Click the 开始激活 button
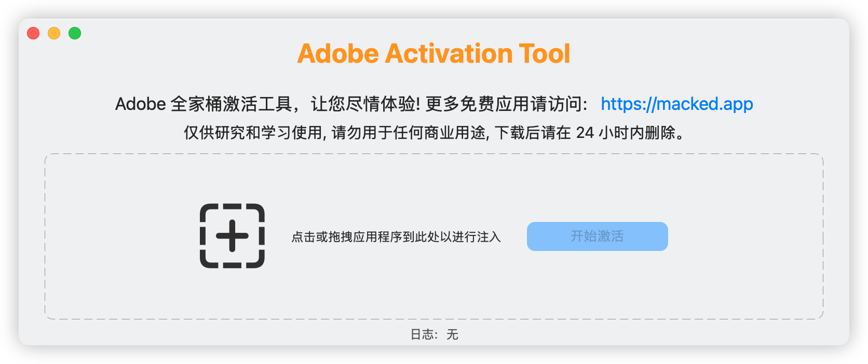 click(597, 236)
